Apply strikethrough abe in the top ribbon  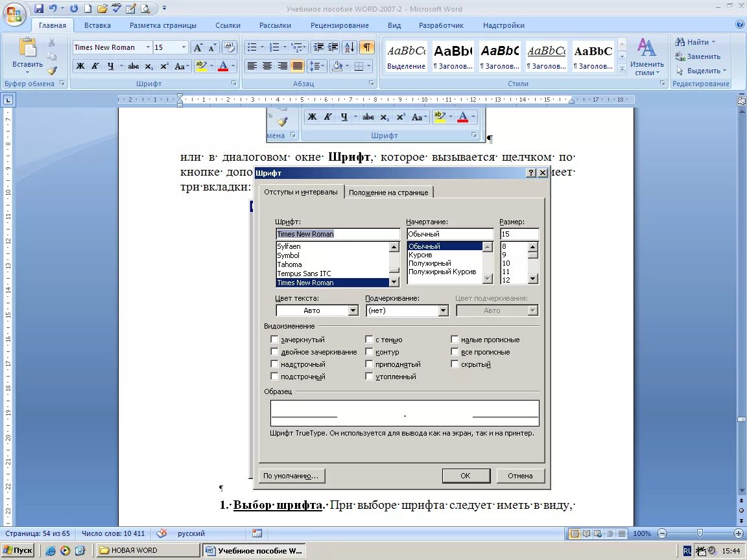(x=134, y=66)
